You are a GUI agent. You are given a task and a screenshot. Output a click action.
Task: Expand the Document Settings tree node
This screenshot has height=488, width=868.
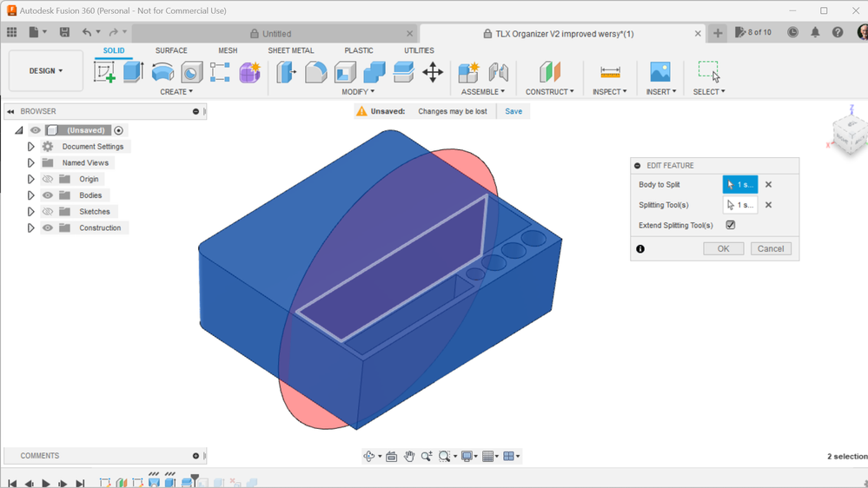tap(30, 147)
